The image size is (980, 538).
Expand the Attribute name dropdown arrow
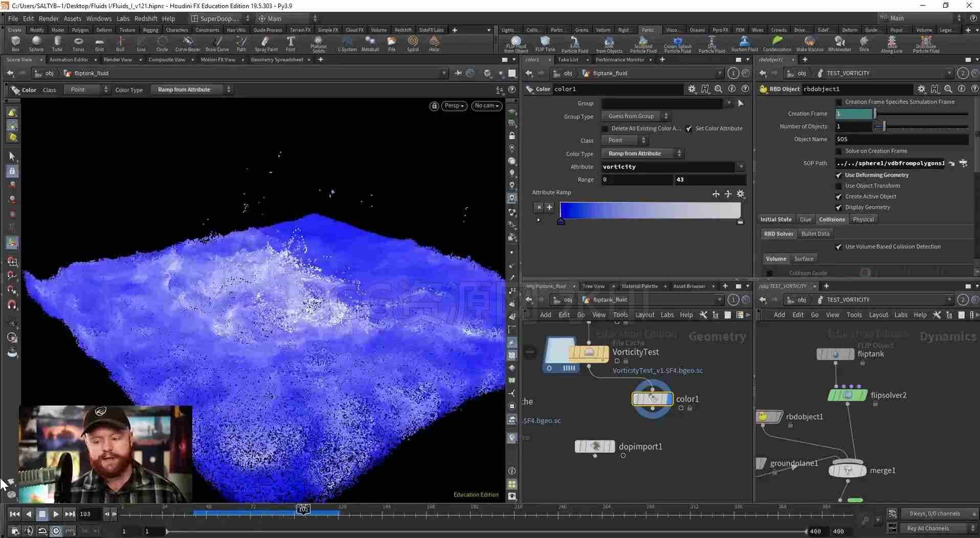741,167
